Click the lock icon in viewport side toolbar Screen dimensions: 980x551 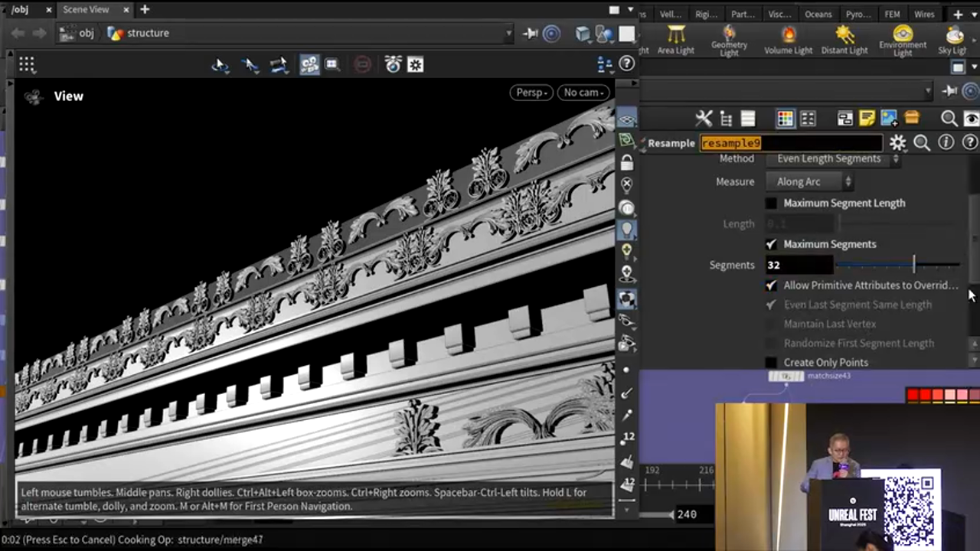pyautogui.click(x=627, y=163)
